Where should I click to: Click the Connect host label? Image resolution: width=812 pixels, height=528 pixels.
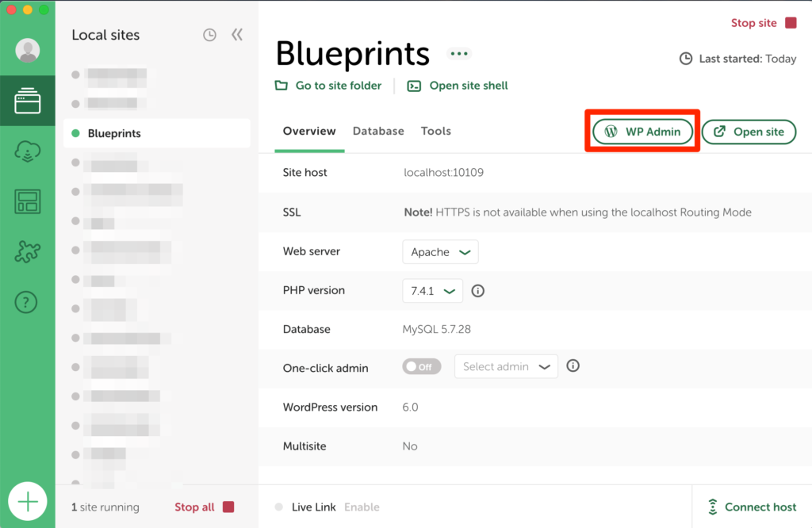coord(760,507)
